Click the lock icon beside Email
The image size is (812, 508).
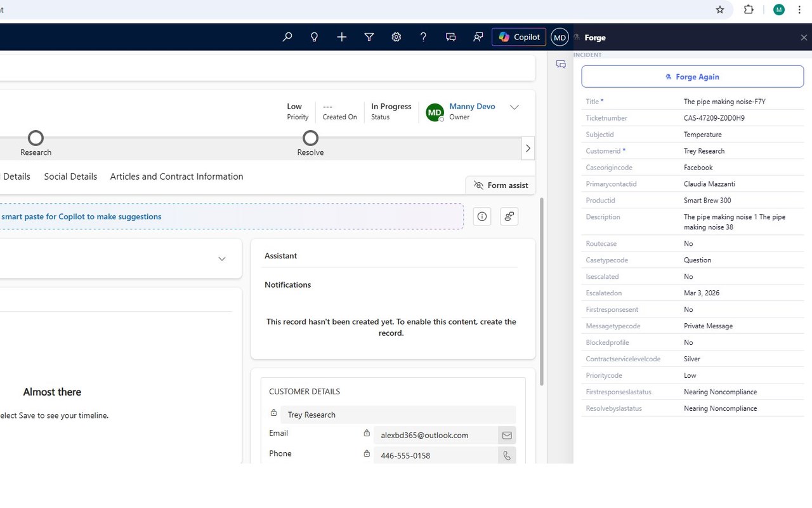[367, 433]
